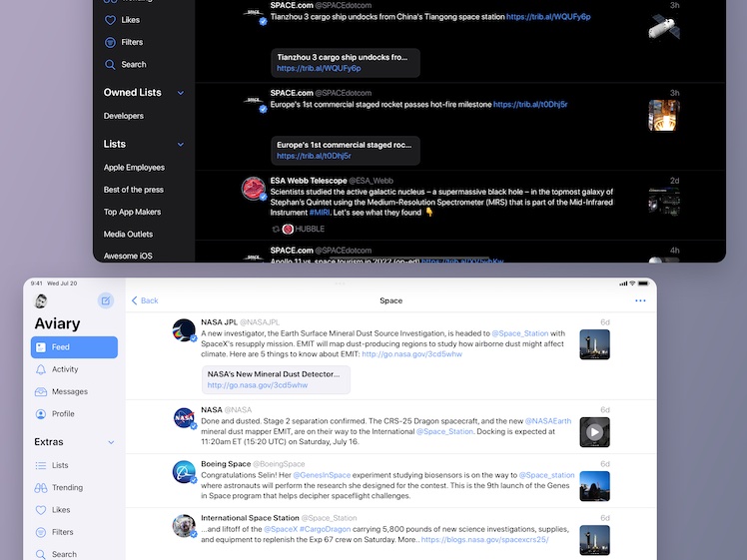747x560 pixels.
Task: Open the Apple Employees list
Action: (x=134, y=168)
